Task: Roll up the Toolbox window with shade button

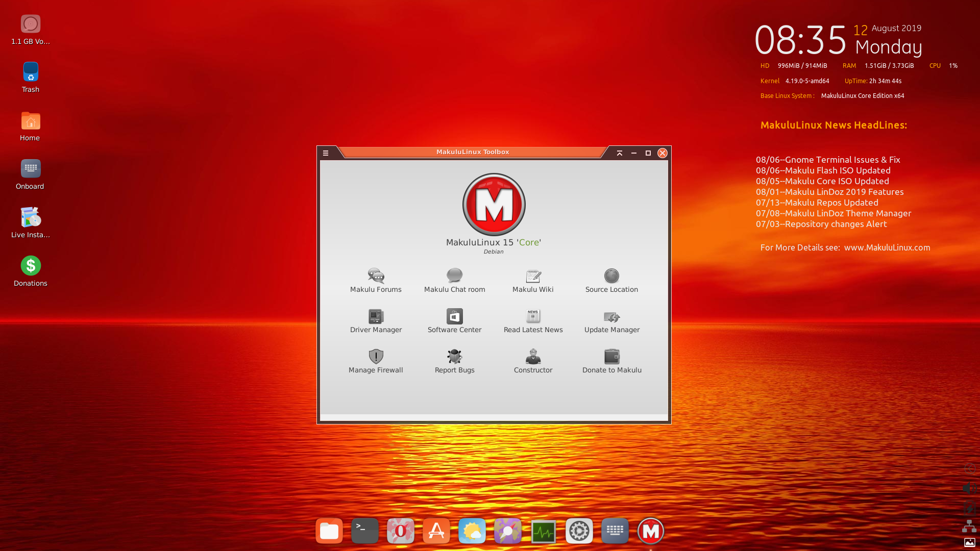Action: pyautogui.click(x=619, y=153)
